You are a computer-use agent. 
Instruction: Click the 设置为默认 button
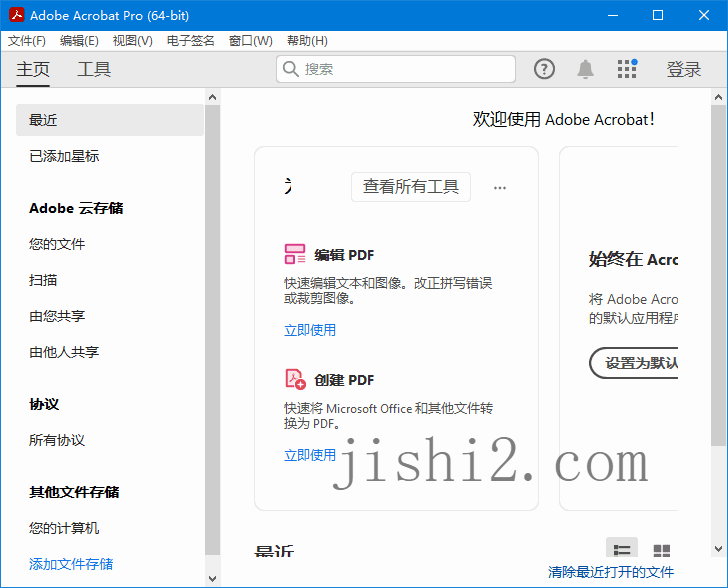pyautogui.click(x=634, y=363)
